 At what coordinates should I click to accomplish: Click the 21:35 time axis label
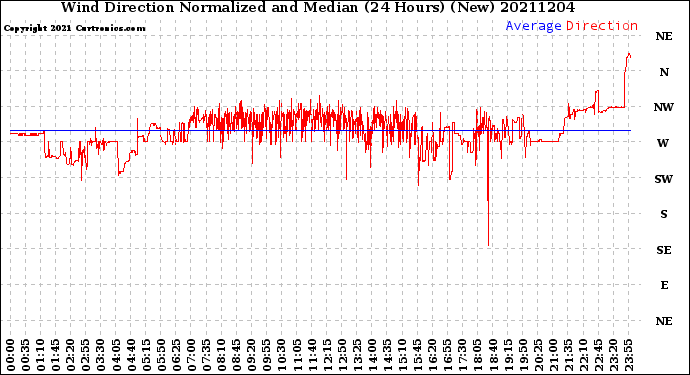(567, 355)
